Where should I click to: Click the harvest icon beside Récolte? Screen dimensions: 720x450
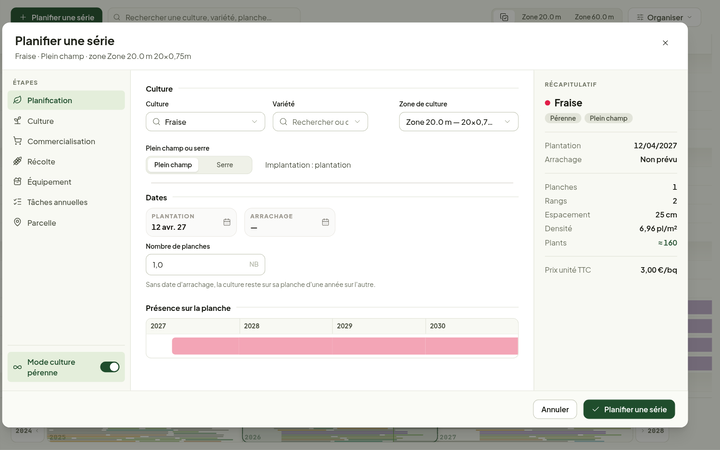[x=17, y=161]
